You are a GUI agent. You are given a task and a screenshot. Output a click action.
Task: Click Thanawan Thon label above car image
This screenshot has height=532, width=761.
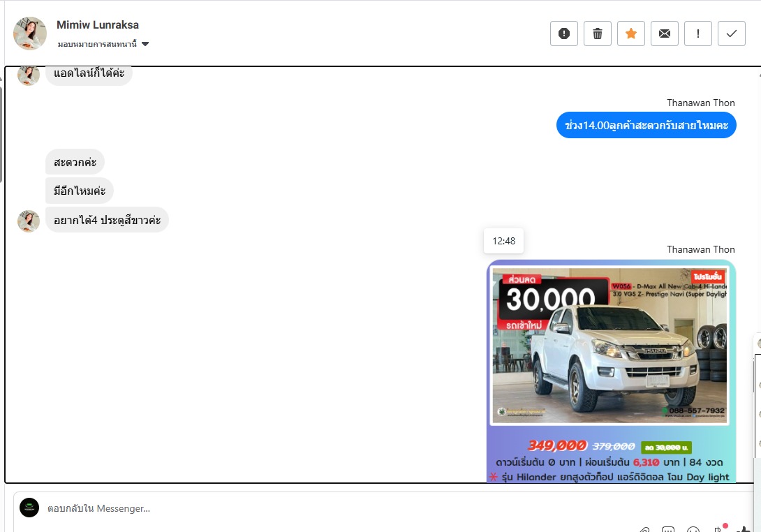click(701, 249)
